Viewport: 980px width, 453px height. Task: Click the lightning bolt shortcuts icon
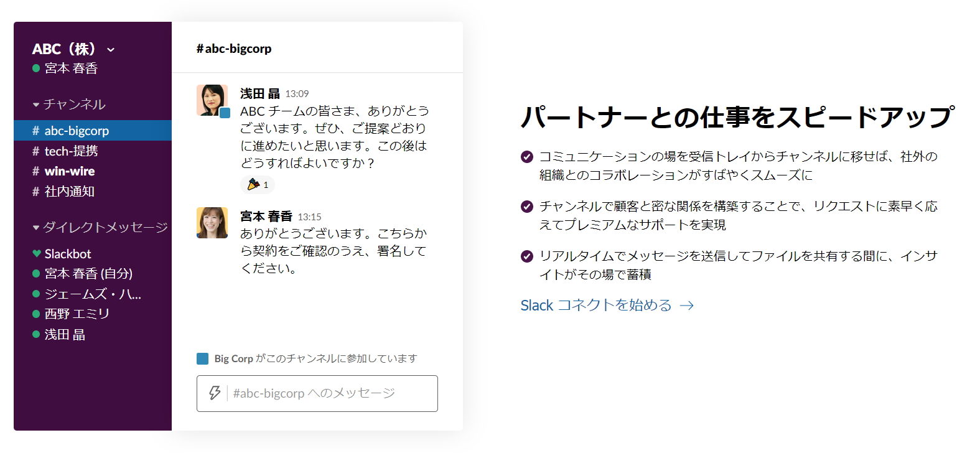click(215, 393)
